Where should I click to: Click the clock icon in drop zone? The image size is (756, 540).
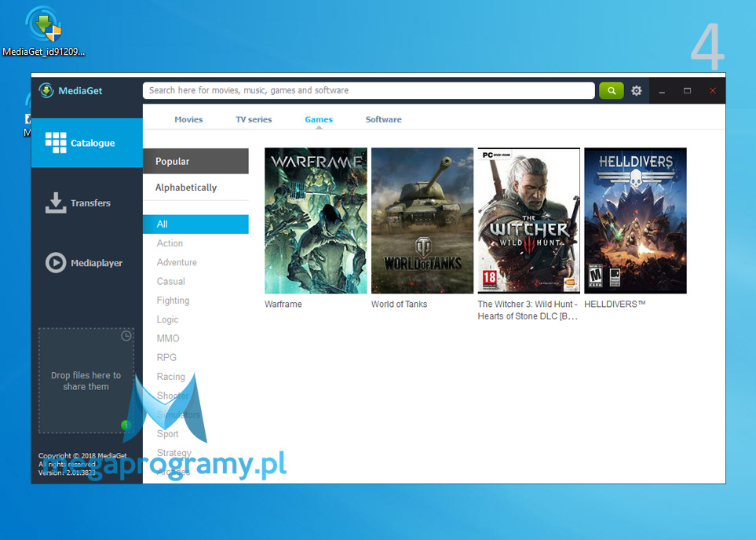click(126, 336)
